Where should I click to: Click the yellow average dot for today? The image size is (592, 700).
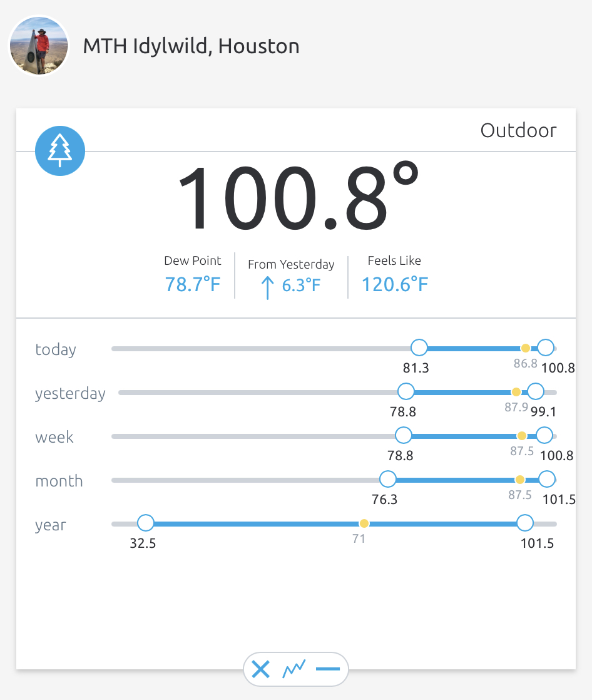point(526,348)
